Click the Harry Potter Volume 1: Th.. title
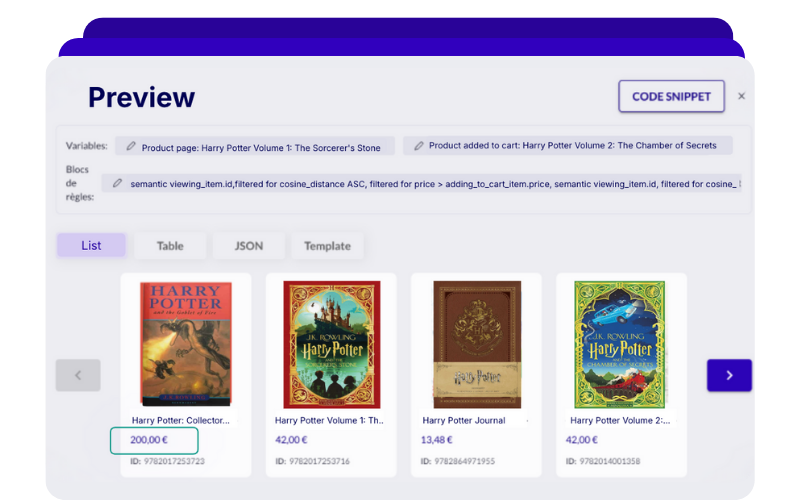Screen dimensions: 800x500 [329, 420]
